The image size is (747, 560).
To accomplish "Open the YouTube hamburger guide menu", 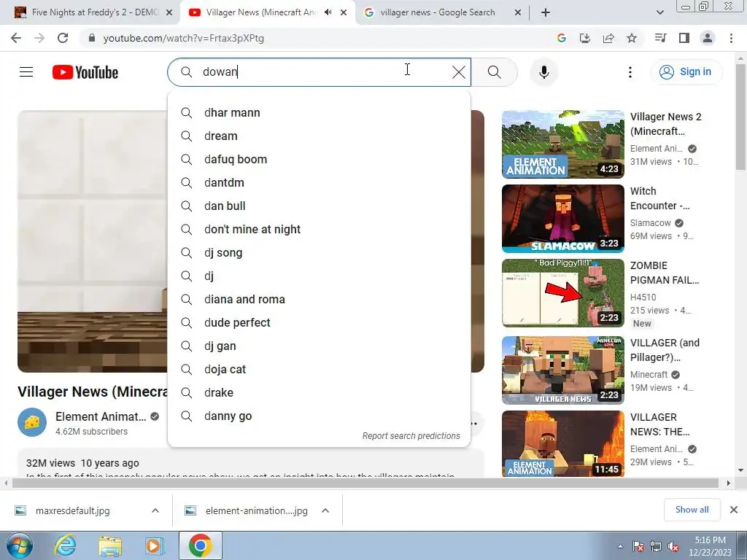I will [x=26, y=72].
